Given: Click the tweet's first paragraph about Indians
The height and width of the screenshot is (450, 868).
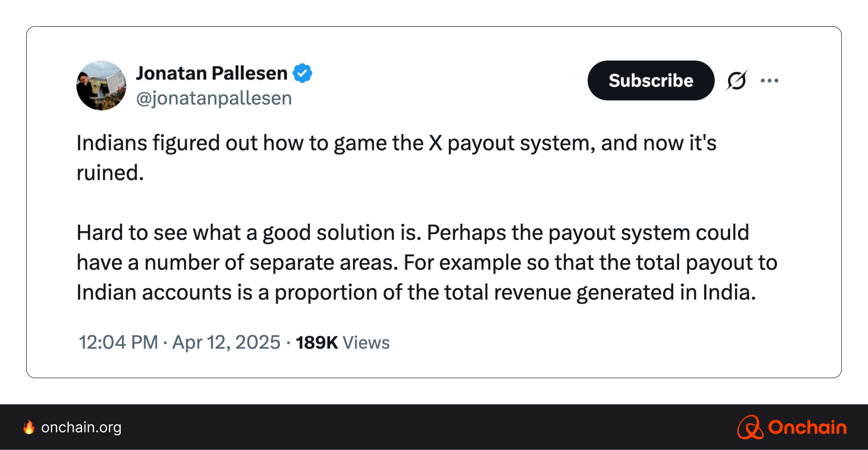Looking at the screenshot, I should [396, 158].
